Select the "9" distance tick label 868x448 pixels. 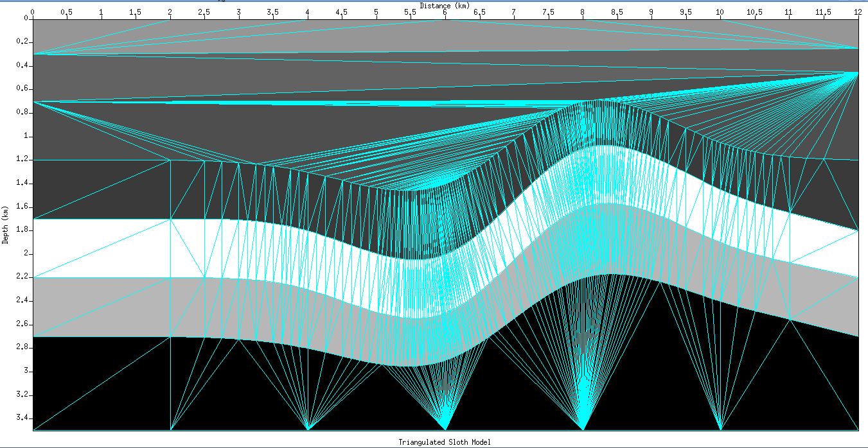click(x=651, y=12)
